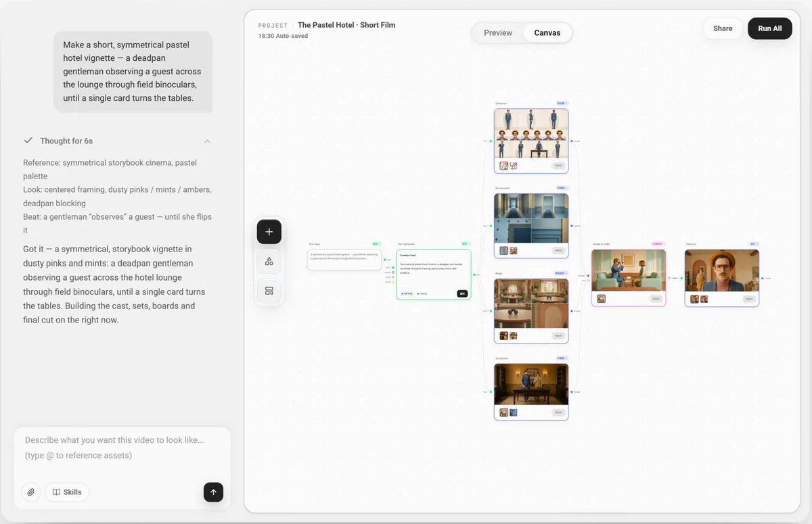Click the dark run button in Text Generator
Screen dimensions: 812x524
click(x=462, y=293)
